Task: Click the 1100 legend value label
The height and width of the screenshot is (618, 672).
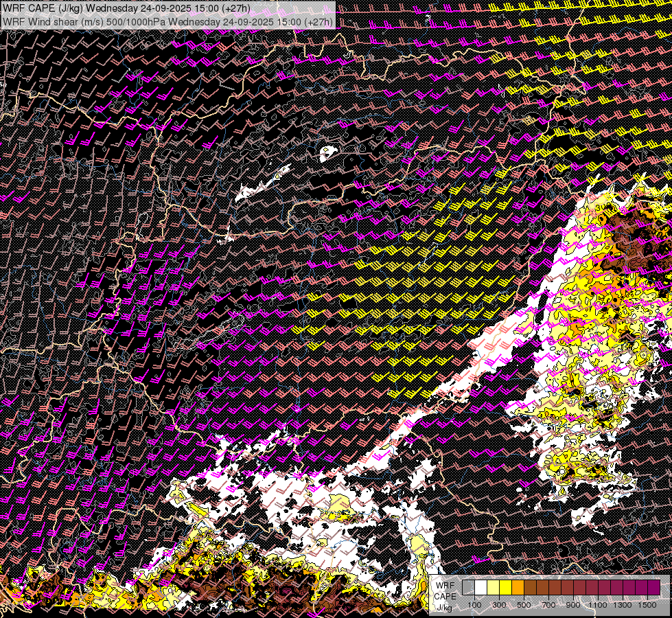Action: (598, 605)
